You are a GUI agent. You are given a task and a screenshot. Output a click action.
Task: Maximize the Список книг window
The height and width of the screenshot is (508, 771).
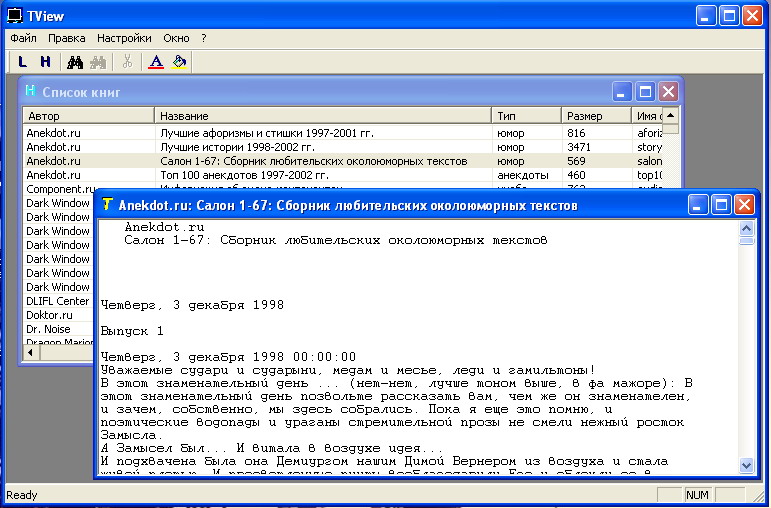645,91
